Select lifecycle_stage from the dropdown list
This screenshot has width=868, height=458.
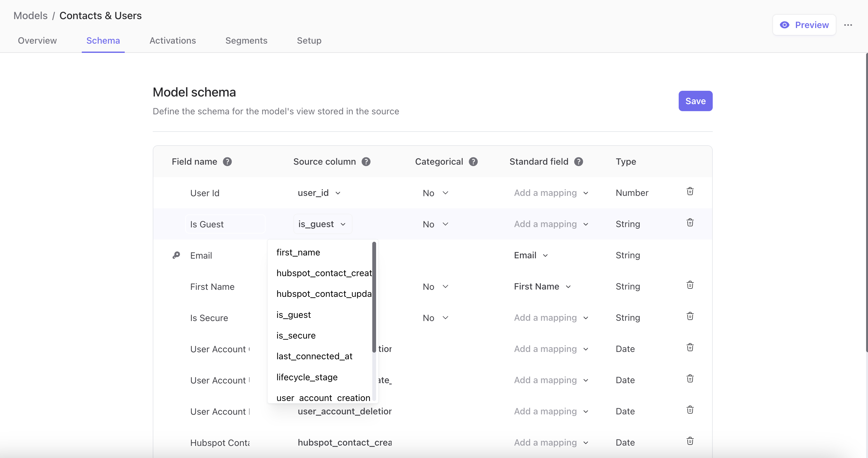320,377
